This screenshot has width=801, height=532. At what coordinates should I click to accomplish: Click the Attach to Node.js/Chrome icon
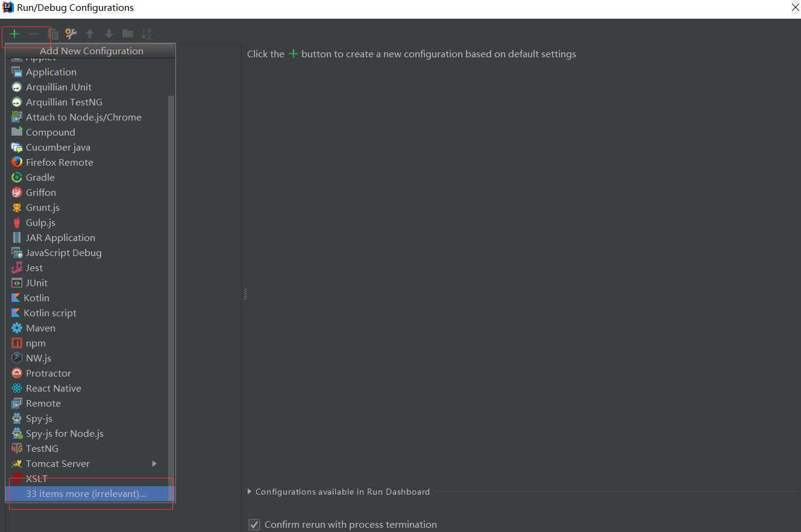tap(17, 117)
